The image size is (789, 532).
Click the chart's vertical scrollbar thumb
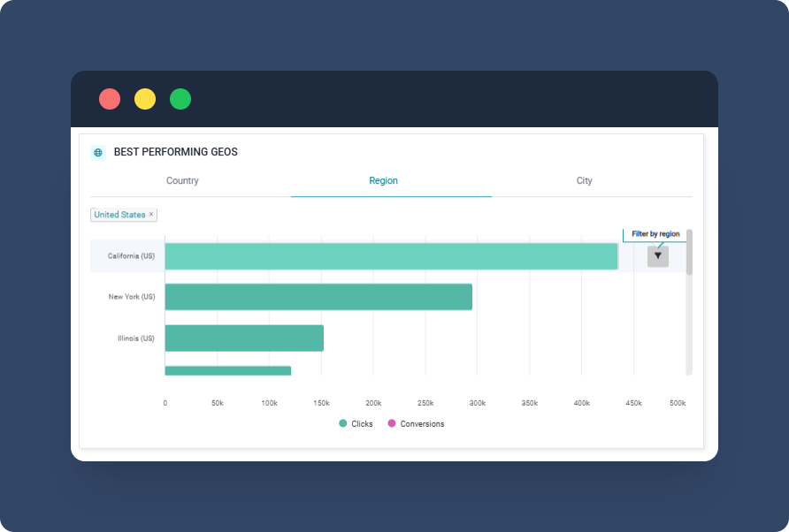[x=689, y=252]
